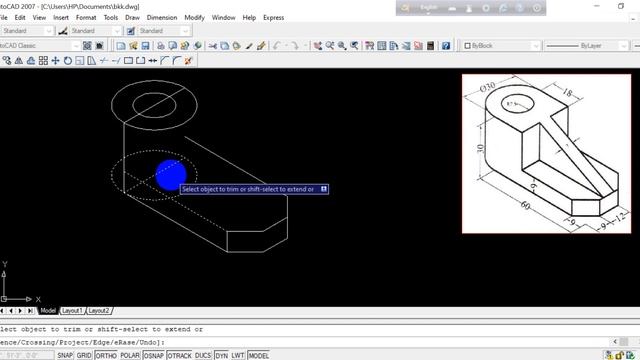Activate the Zoom Previous icon
The height and width of the screenshot is (360, 640).
pos(354,46)
